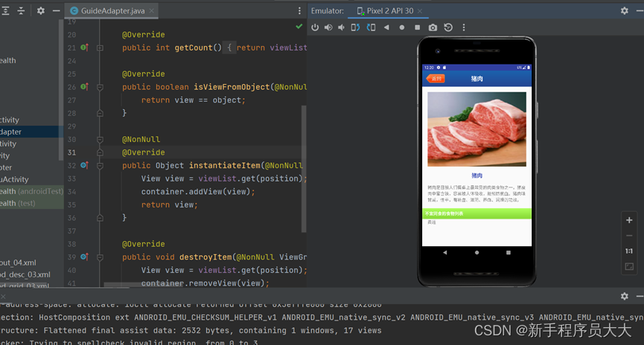The image size is (644, 345).
Task: Click emulator toolbar Home circle icon
Action: (402, 28)
